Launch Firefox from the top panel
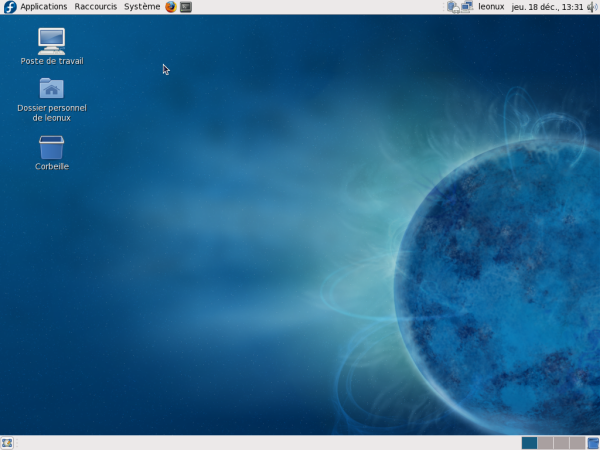 coord(171,7)
